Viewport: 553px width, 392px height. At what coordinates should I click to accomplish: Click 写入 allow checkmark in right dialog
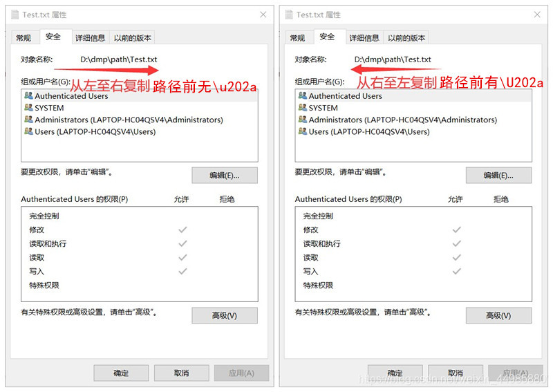click(x=457, y=271)
